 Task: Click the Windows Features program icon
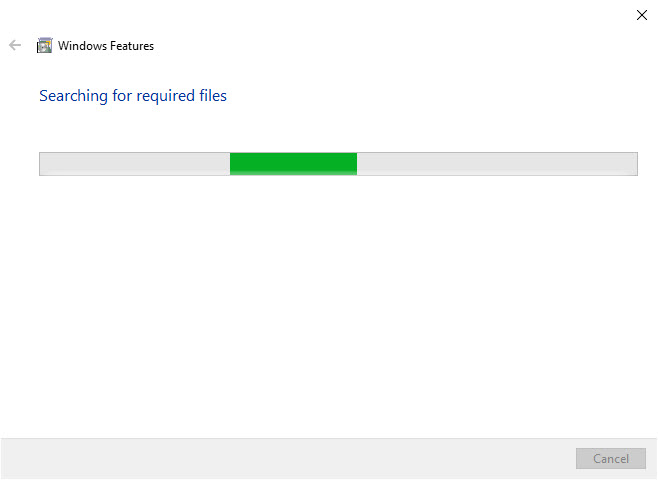click(44, 45)
